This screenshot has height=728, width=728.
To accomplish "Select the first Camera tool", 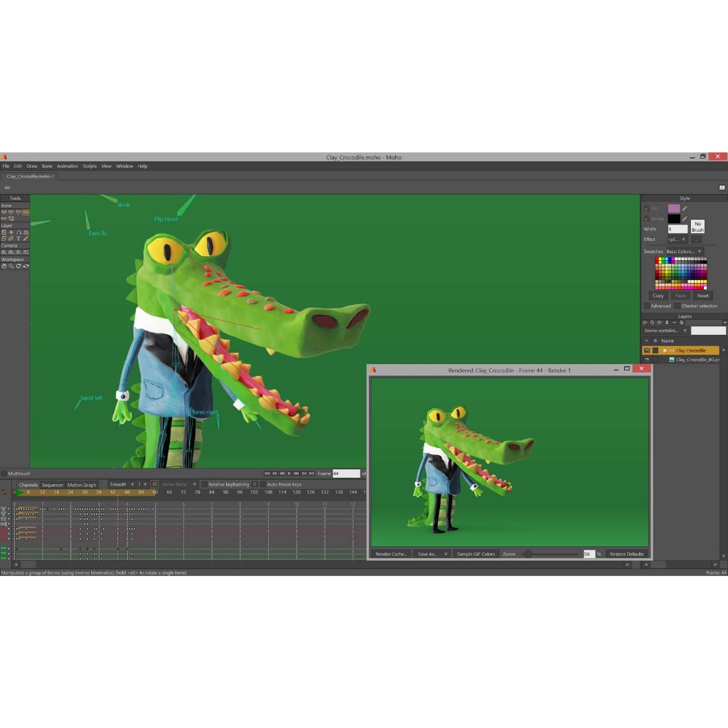I will tap(4, 252).
